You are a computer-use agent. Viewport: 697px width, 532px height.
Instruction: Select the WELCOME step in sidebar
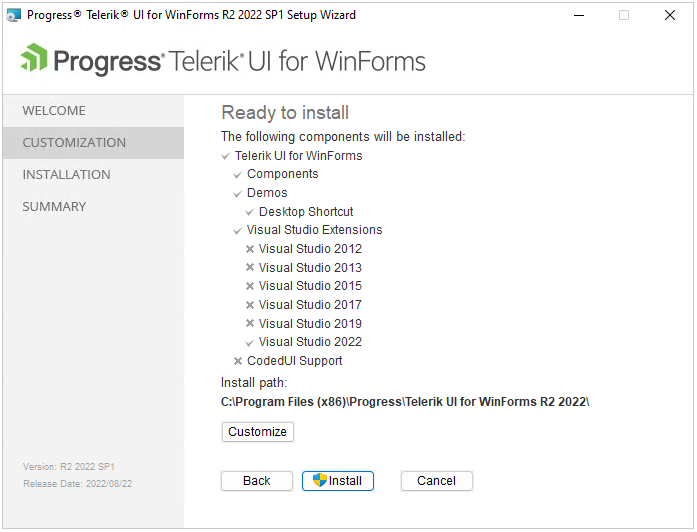[x=93, y=111]
